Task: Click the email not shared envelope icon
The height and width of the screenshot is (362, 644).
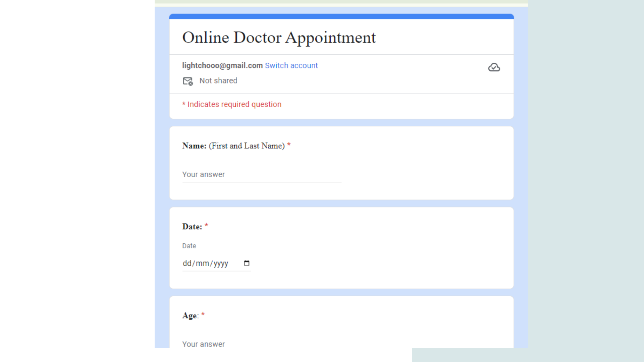Action: (x=187, y=81)
